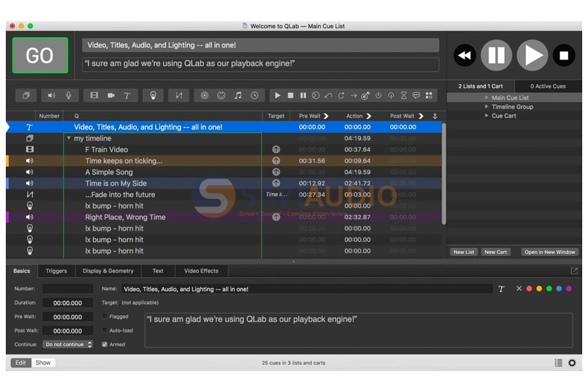Toggle the Auto-load checkbox
The width and height of the screenshot is (588, 392).
pos(104,330)
